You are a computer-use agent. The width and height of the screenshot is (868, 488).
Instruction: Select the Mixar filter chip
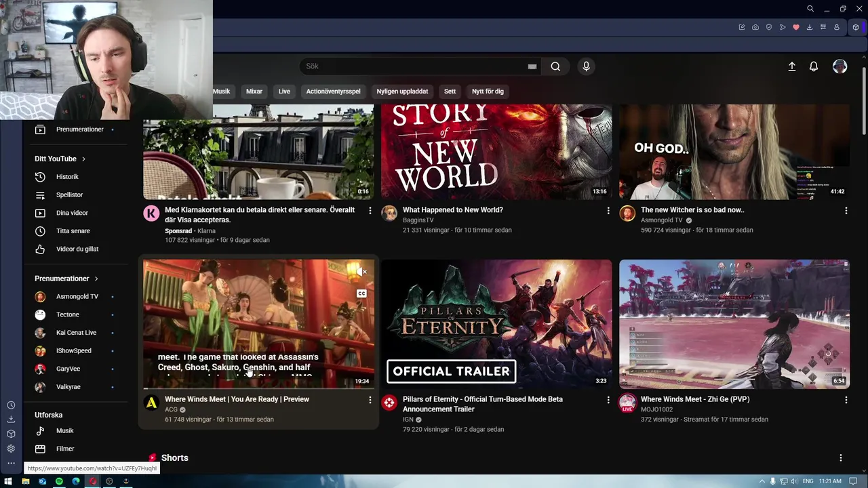coord(254,91)
